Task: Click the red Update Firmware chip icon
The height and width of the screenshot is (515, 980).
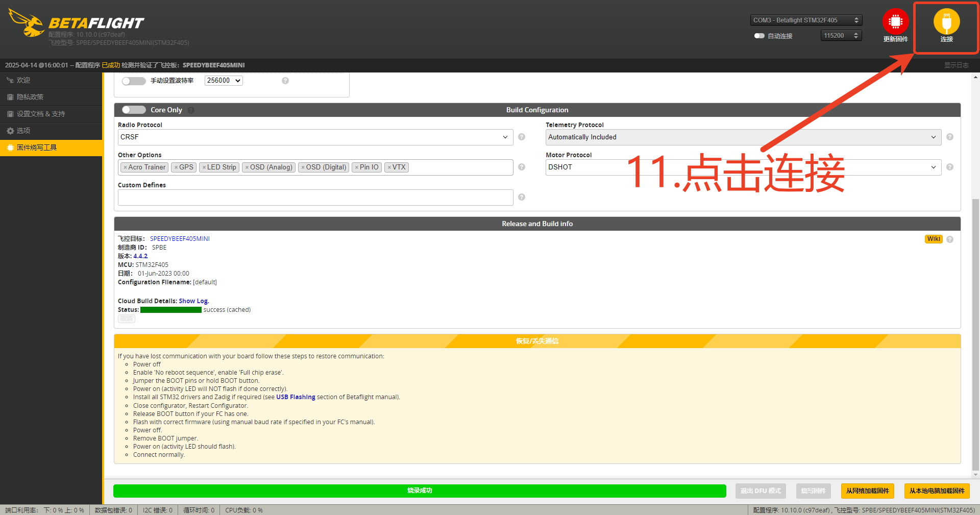Action: 895,21
